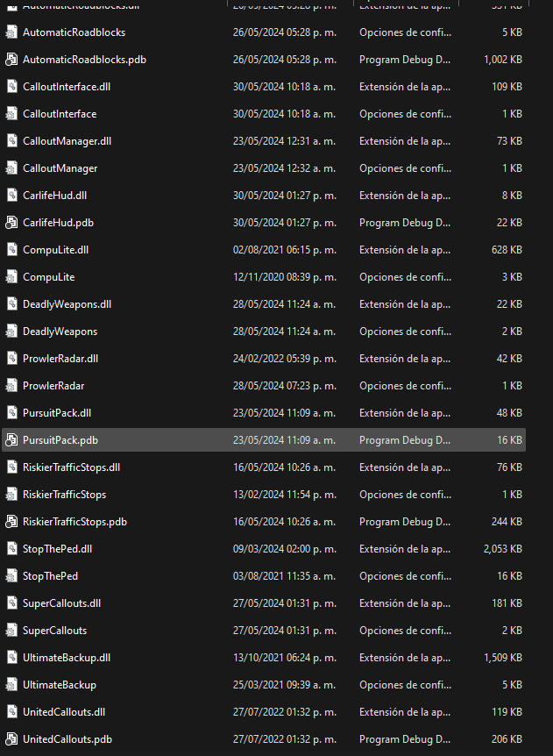Select the file named RiskierTrafficStops.pdb
553x756 pixels.
[x=74, y=522]
